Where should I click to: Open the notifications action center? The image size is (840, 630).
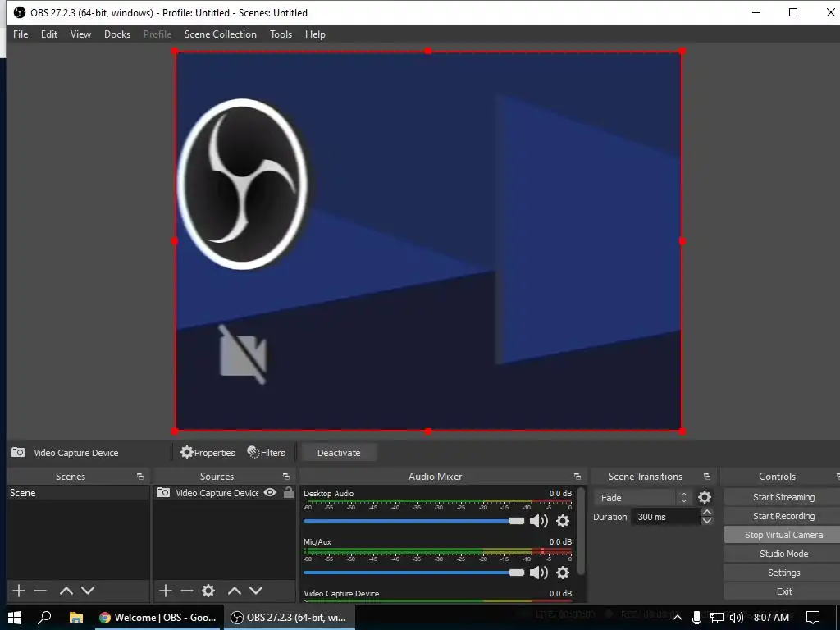(x=813, y=618)
